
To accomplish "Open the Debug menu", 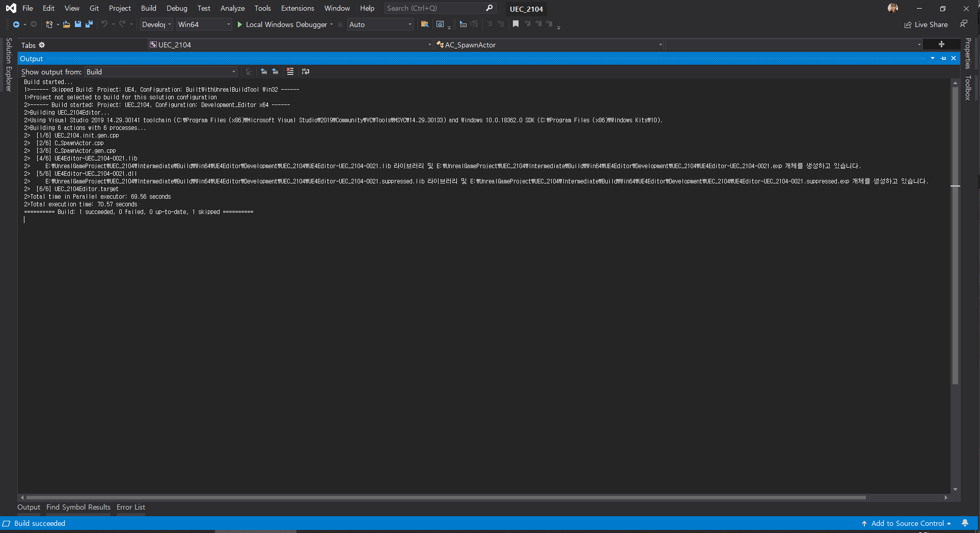I will pos(177,8).
